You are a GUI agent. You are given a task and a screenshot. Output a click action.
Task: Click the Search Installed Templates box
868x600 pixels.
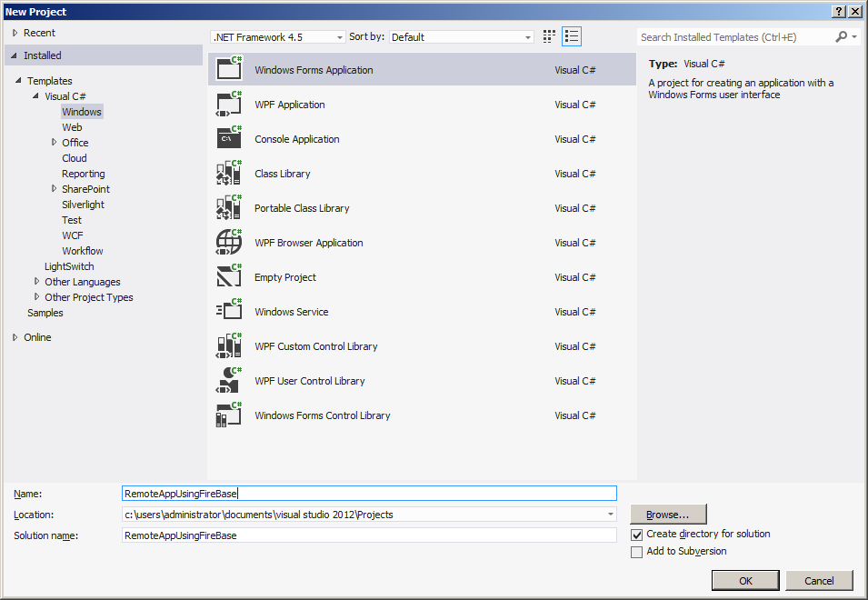pyautogui.click(x=736, y=37)
